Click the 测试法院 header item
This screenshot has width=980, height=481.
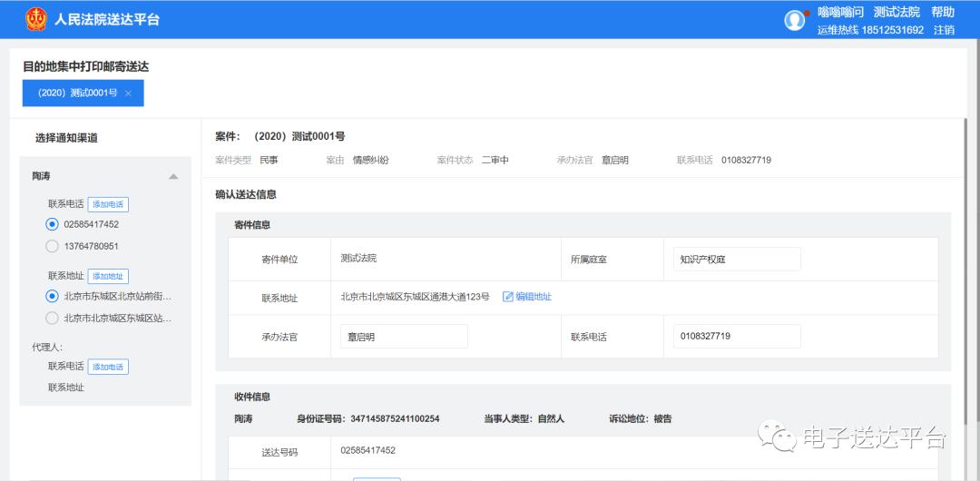coord(897,12)
